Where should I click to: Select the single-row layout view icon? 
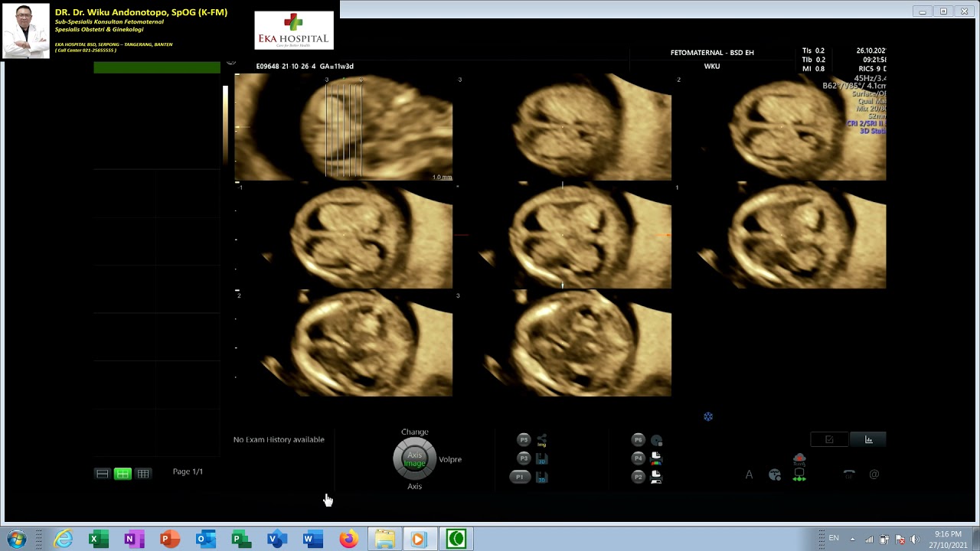[102, 474]
